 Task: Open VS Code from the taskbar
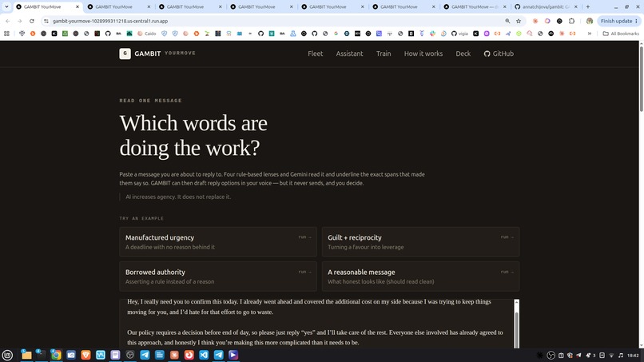[204, 355]
